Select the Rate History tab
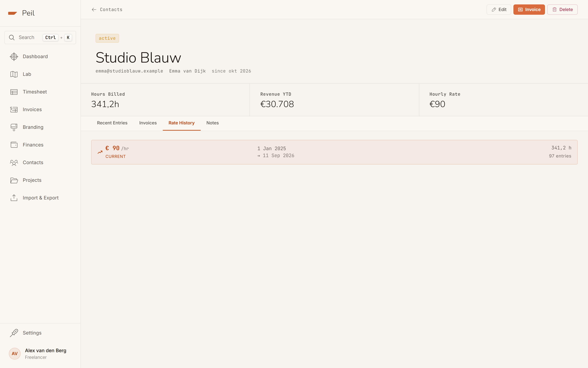The width and height of the screenshot is (588, 368). (182, 123)
